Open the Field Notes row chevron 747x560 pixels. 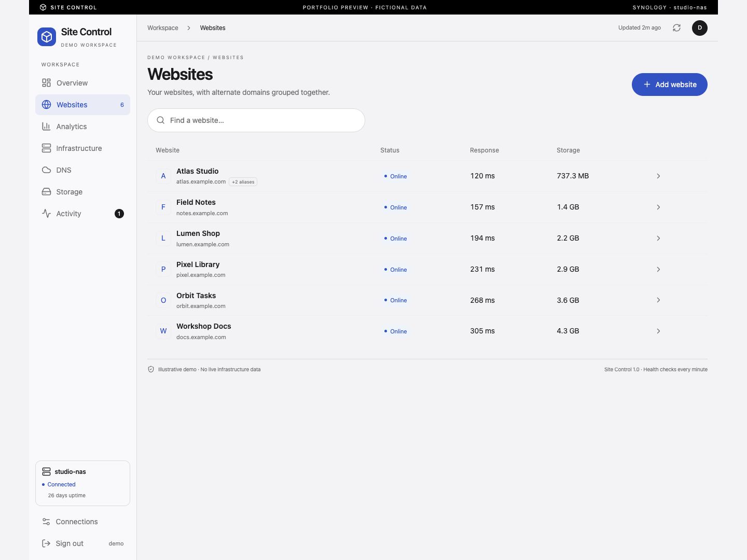pyautogui.click(x=658, y=207)
